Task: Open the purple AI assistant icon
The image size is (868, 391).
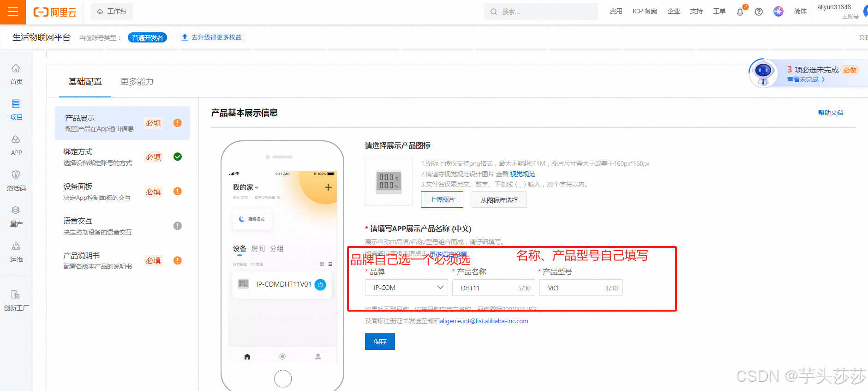Action: (x=778, y=12)
